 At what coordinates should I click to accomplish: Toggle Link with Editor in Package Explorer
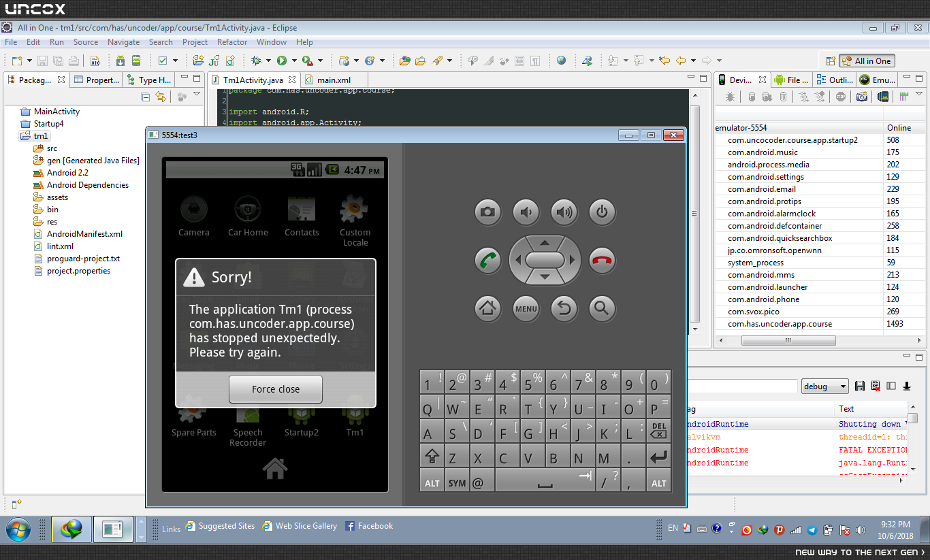(161, 97)
